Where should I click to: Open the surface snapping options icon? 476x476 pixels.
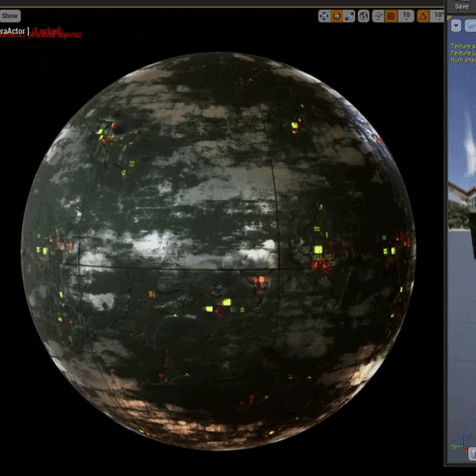click(x=378, y=16)
